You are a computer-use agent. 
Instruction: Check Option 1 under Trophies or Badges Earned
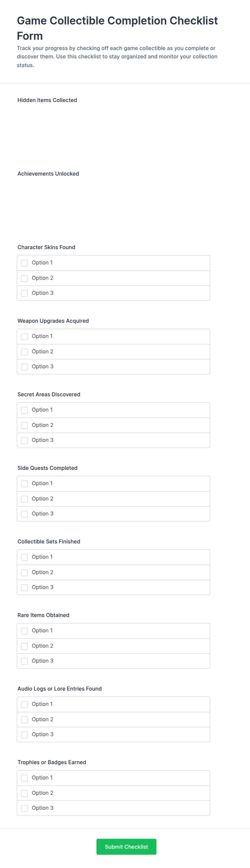[x=24, y=778]
